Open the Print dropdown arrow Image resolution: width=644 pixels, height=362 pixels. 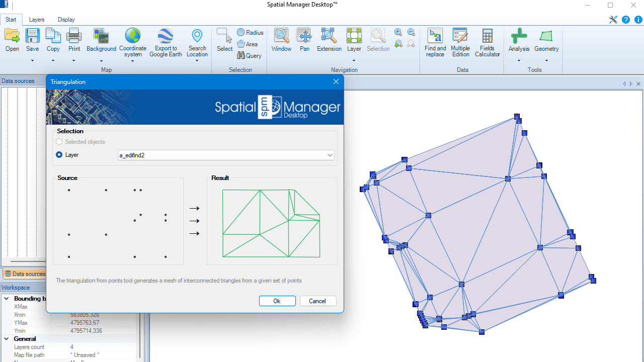74,61
